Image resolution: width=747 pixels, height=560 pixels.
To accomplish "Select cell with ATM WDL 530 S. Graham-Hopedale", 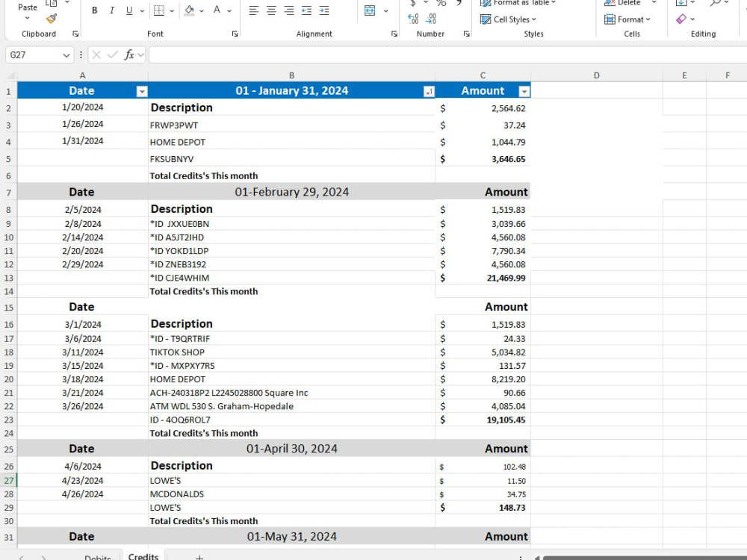I will tap(291, 406).
